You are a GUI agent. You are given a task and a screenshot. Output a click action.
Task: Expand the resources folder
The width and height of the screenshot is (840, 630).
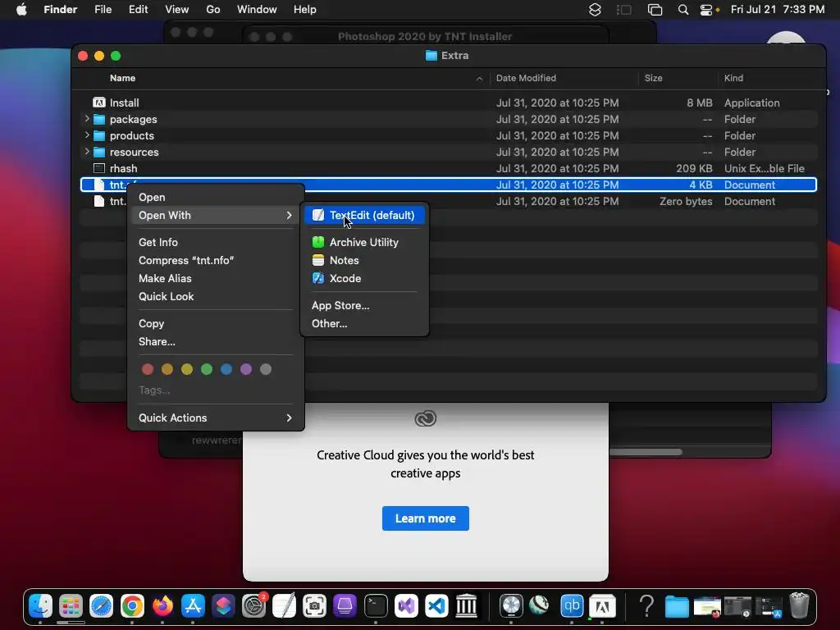87,152
